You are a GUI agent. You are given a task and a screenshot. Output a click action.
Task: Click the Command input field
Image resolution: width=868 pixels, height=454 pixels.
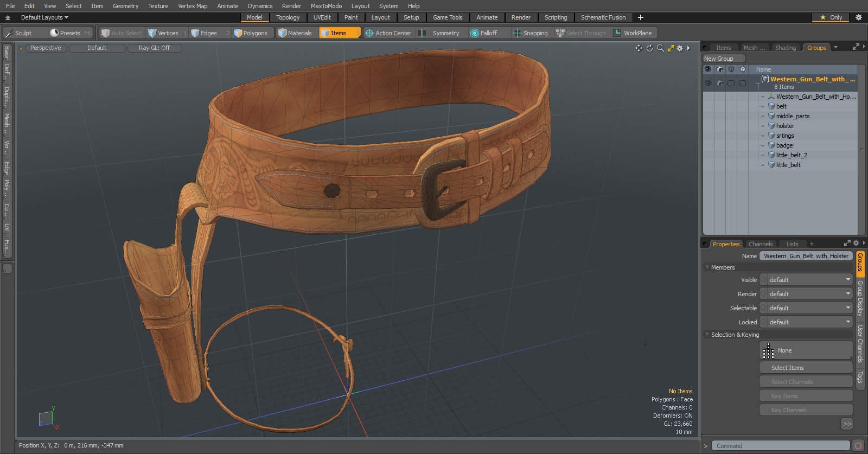pos(780,446)
